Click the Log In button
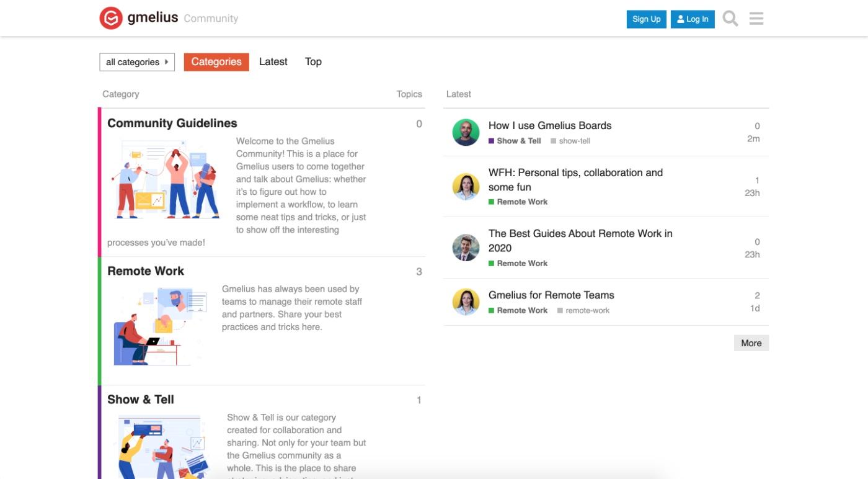The height and width of the screenshot is (479, 868). [693, 19]
